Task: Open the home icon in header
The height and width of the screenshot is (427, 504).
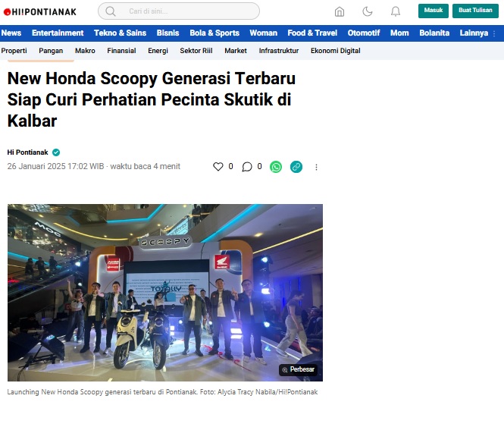Action: click(340, 11)
